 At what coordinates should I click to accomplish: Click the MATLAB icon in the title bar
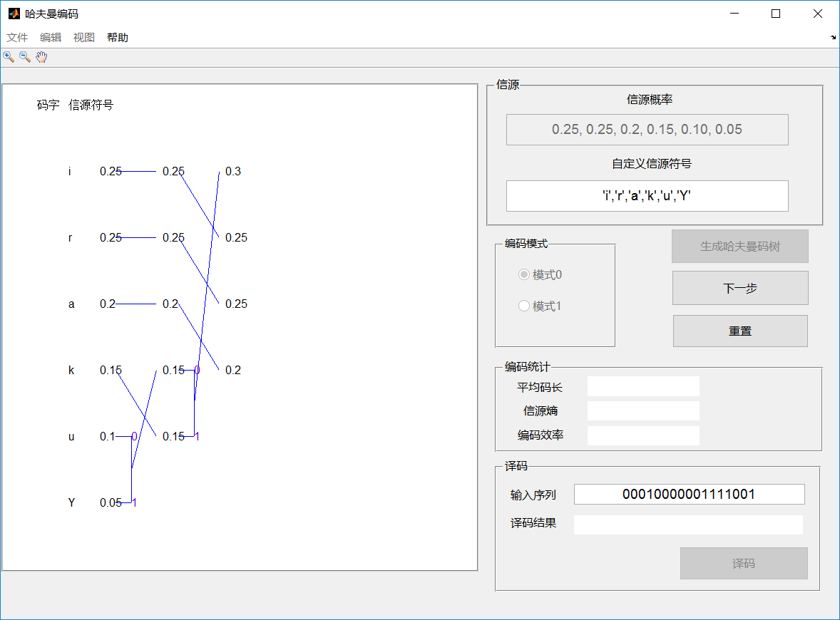(14, 14)
